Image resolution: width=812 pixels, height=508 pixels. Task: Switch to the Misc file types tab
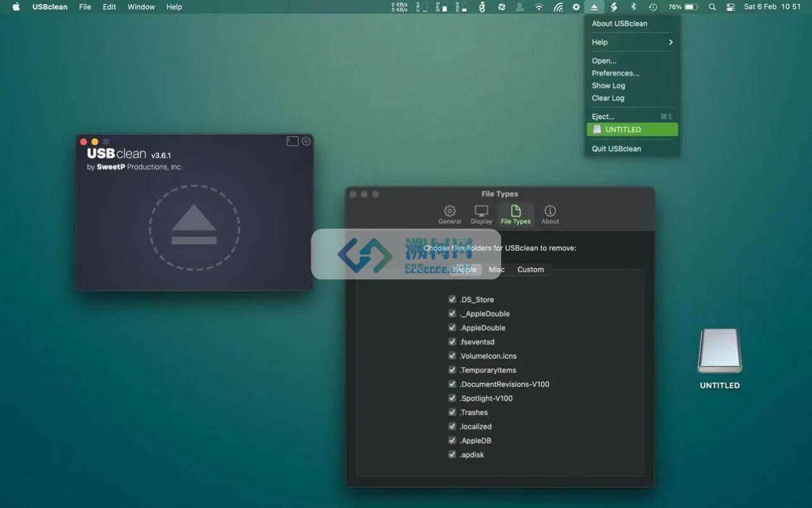pyautogui.click(x=497, y=269)
